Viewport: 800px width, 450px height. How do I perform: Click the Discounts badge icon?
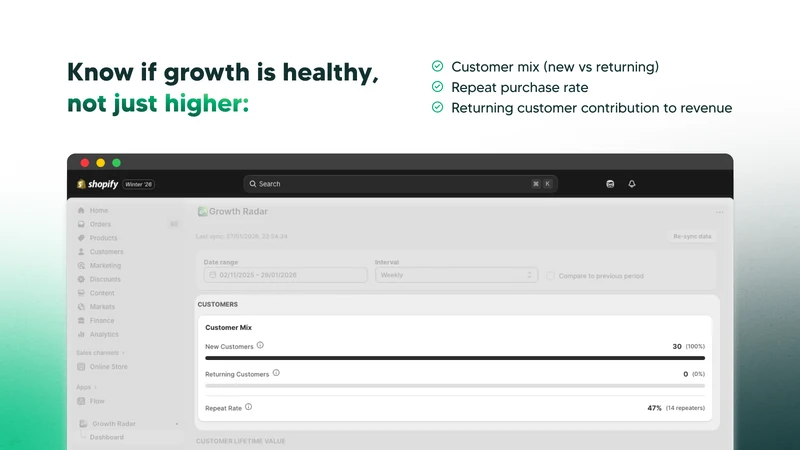click(x=81, y=279)
